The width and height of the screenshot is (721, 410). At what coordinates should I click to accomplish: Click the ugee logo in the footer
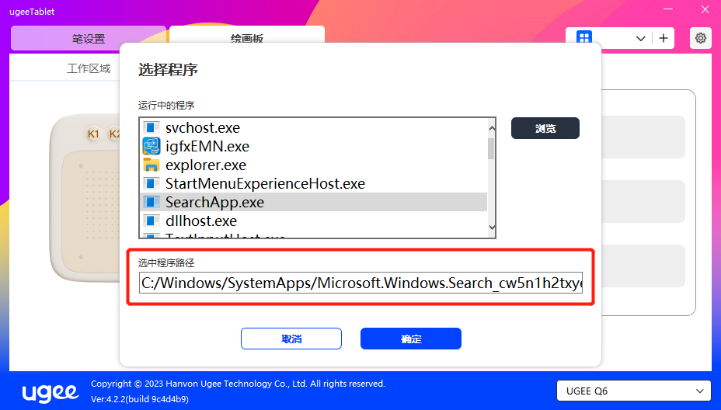click(50, 393)
